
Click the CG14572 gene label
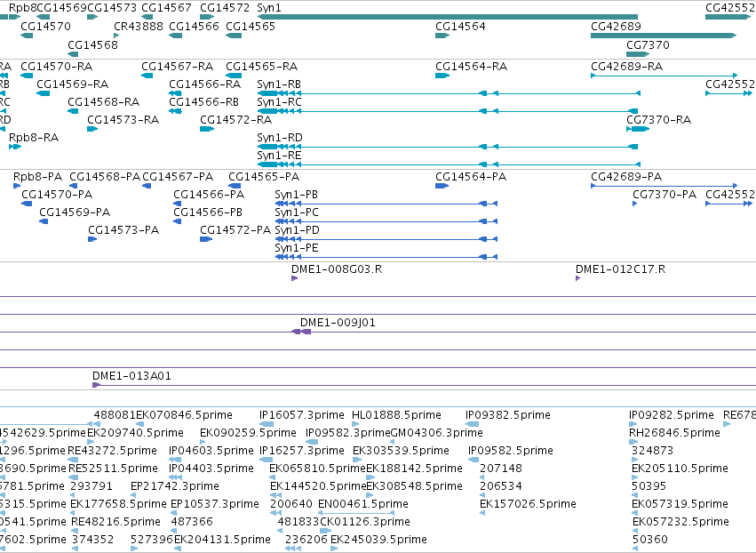point(225,8)
